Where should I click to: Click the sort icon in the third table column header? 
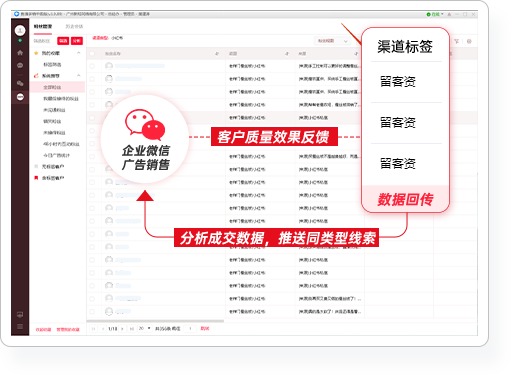click(x=356, y=54)
